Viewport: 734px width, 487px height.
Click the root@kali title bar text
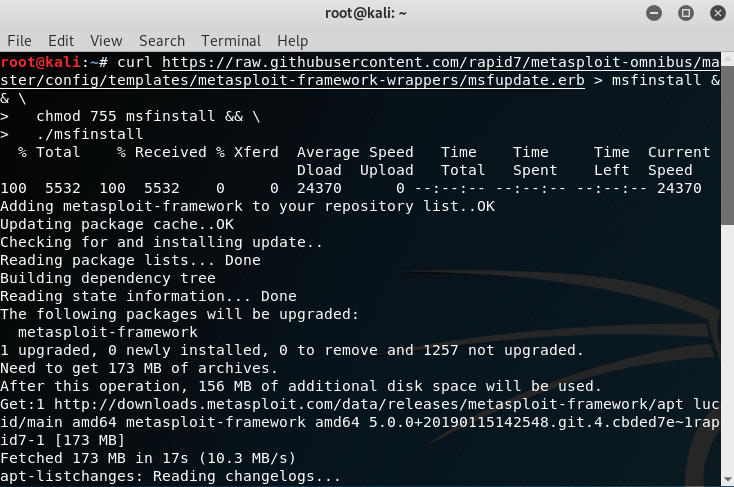coord(366,13)
